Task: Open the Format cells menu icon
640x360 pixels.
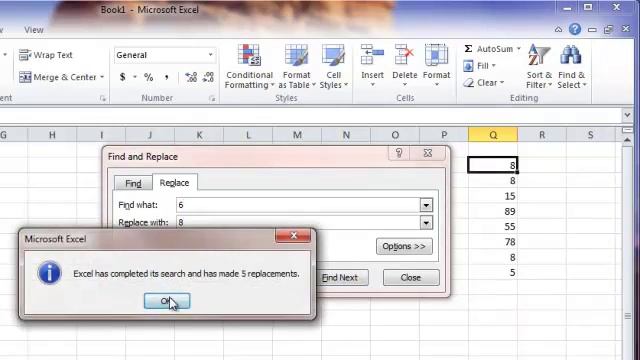Action: 436,55
